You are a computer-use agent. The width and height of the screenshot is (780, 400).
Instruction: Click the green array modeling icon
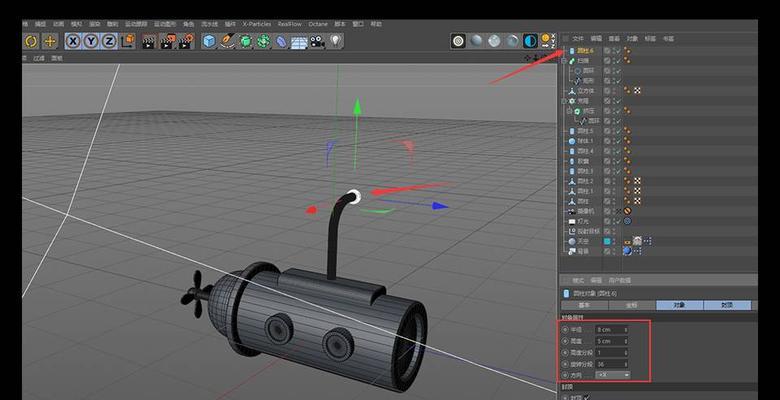pos(263,41)
